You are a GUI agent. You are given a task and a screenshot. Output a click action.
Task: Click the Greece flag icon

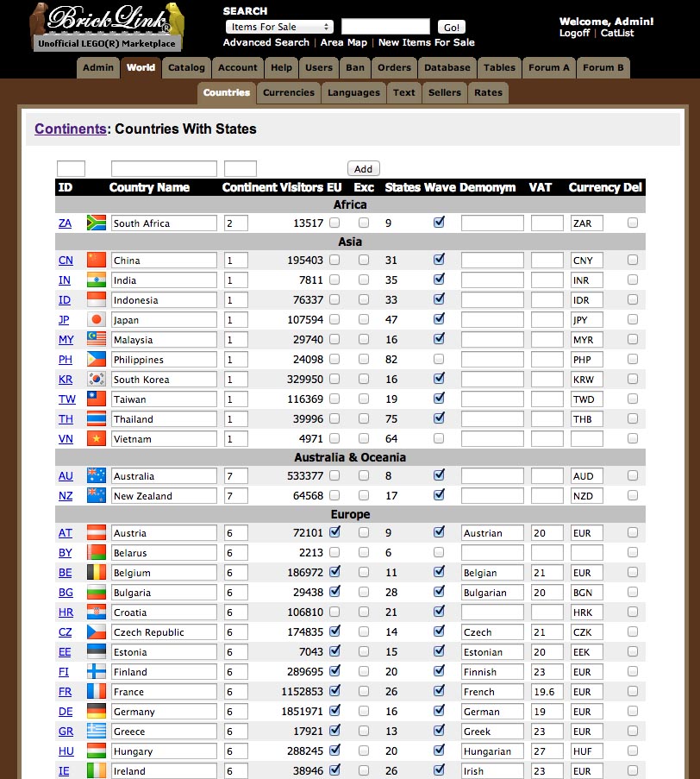[x=95, y=731]
